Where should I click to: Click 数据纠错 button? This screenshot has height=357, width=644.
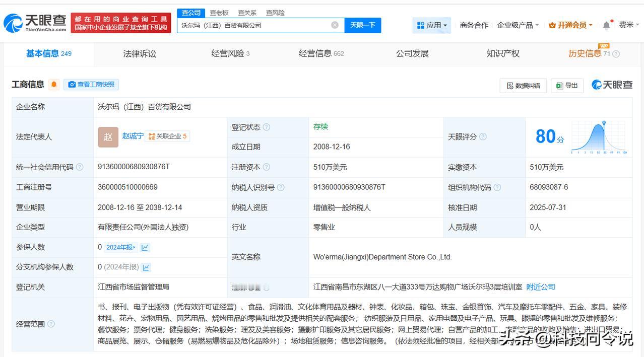pyautogui.click(x=523, y=86)
